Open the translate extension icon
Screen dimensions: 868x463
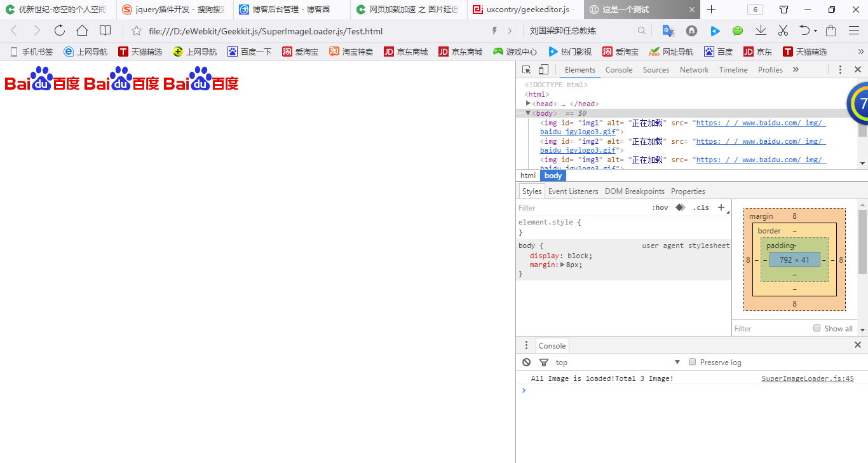[668, 31]
